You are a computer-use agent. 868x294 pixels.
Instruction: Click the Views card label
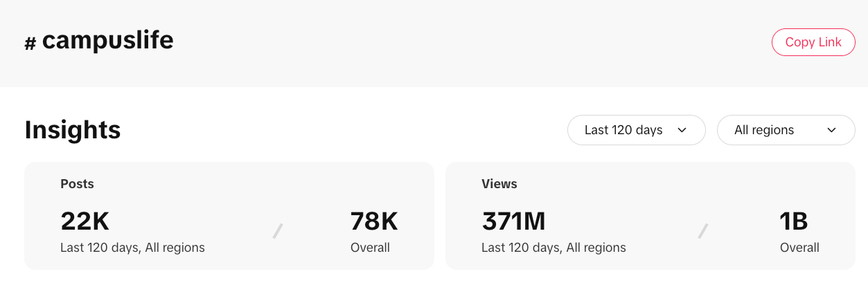[499, 184]
